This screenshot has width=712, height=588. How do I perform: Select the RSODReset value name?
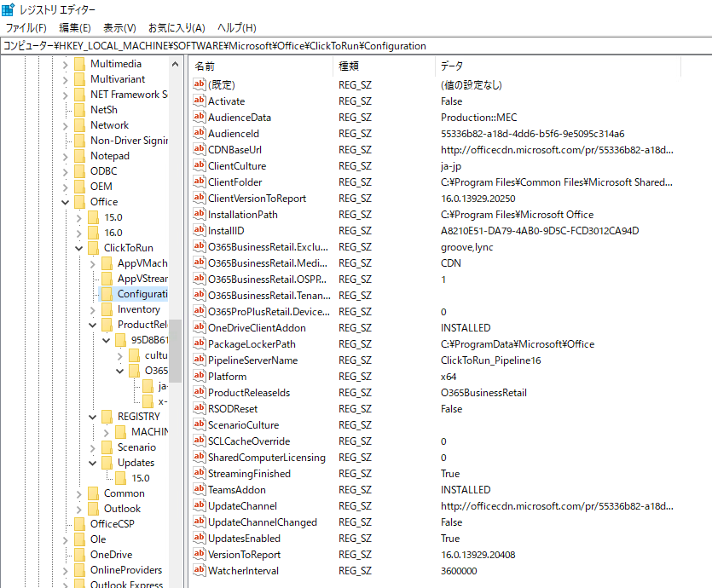point(233,409)
